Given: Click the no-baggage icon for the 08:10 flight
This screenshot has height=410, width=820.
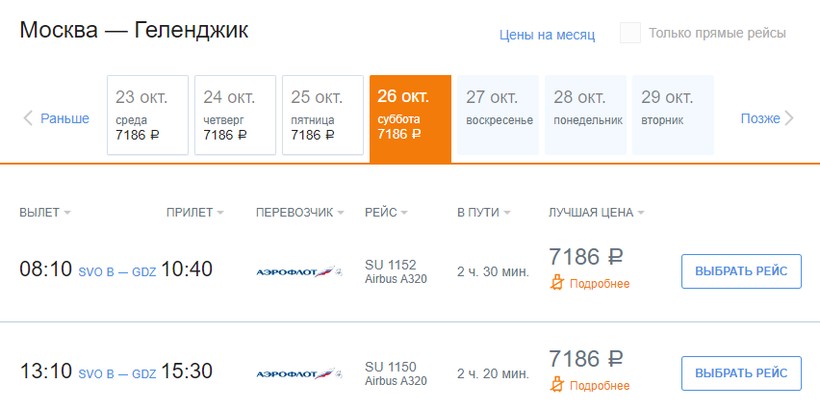Looking at the screenshot, I should [x=558, y=284].
